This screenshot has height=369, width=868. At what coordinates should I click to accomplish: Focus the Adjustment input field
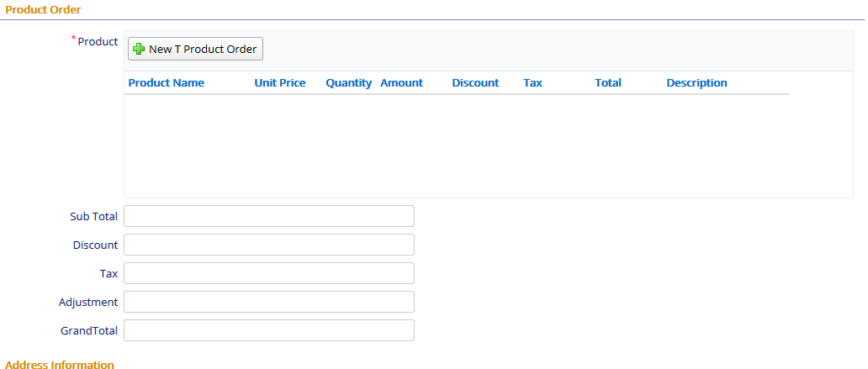269,302
